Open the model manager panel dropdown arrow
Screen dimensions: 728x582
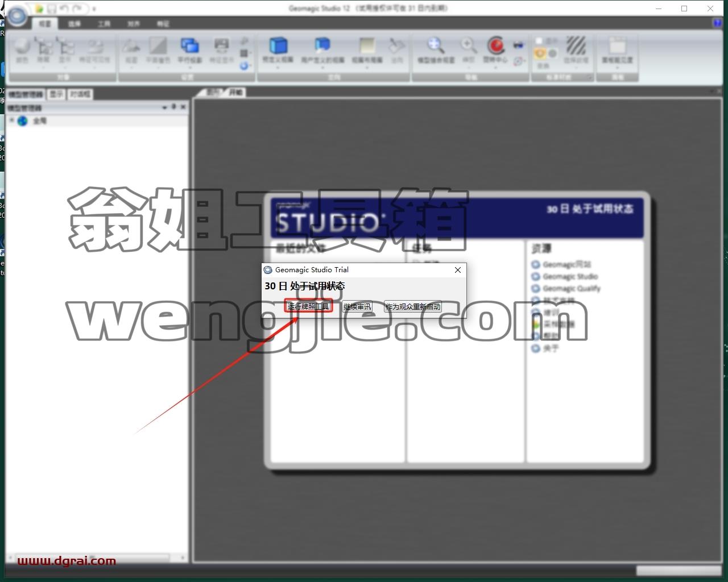tap(165, 107)
